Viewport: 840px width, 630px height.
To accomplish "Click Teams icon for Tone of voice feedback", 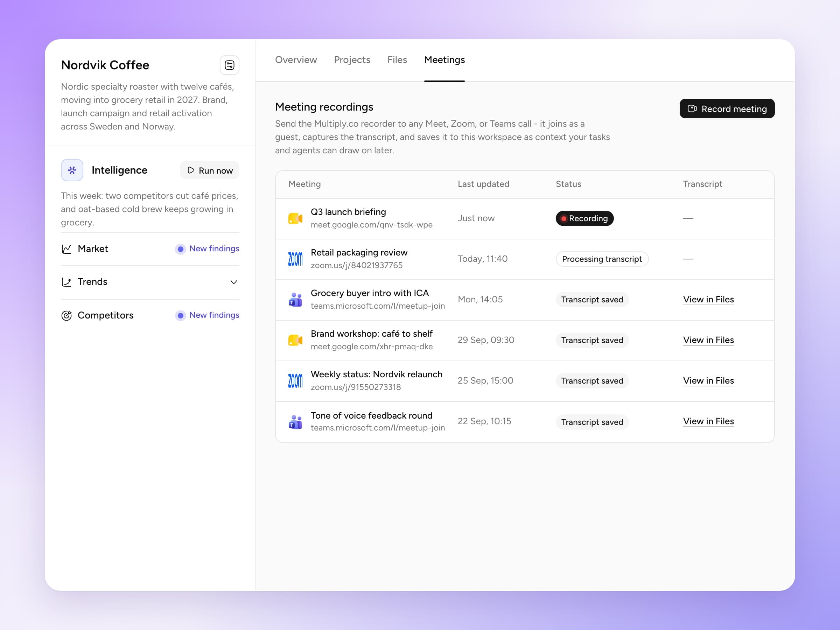I will tap(295, 421).
